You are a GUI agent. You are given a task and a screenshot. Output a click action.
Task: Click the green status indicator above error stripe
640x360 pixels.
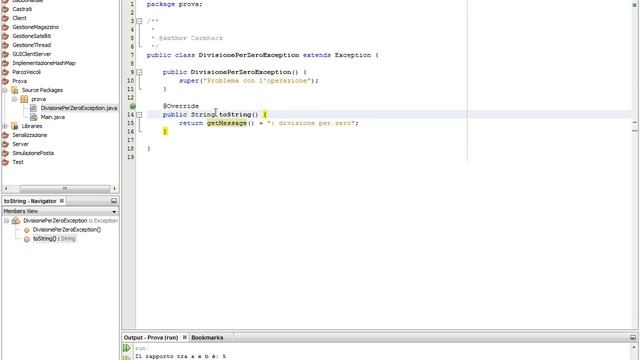point(635,4)
